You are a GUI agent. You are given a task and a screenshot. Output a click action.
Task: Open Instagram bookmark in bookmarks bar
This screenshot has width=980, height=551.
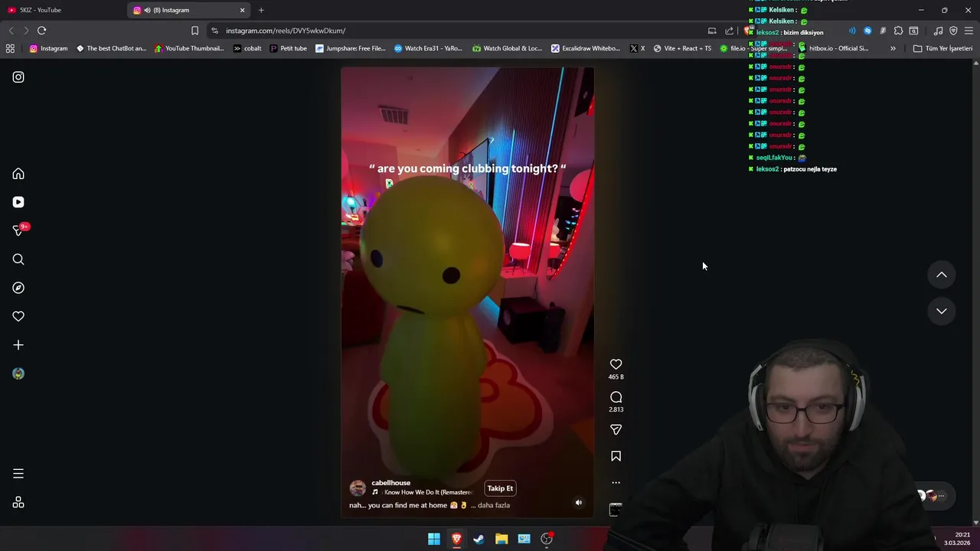tap(48, 48)
